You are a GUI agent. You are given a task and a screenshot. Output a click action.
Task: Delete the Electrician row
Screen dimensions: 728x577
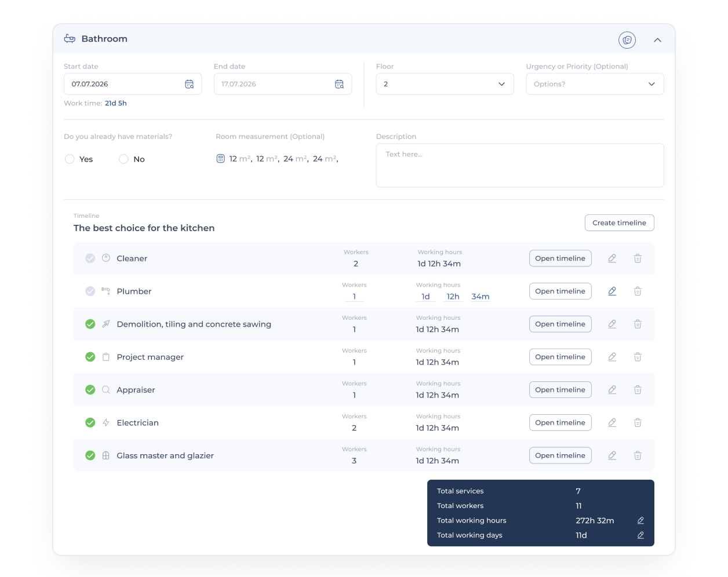tap(638, 423)
